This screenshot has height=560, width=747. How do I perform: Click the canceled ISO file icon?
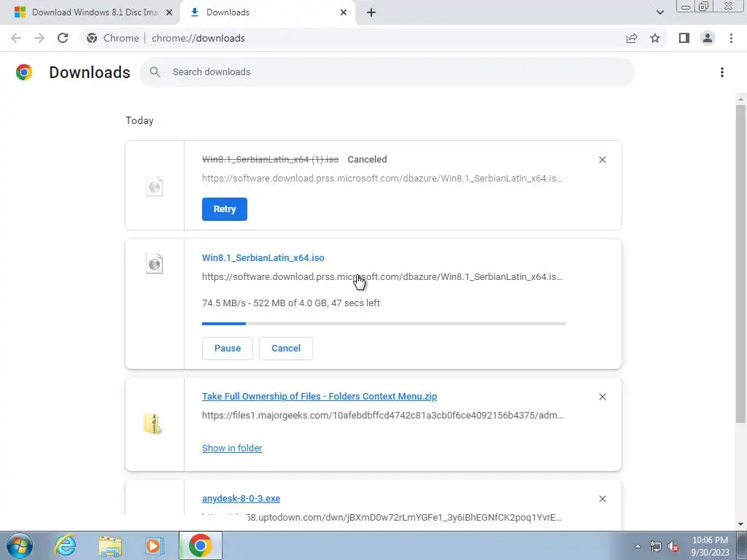pyautogui.click(x=155, y=186)
